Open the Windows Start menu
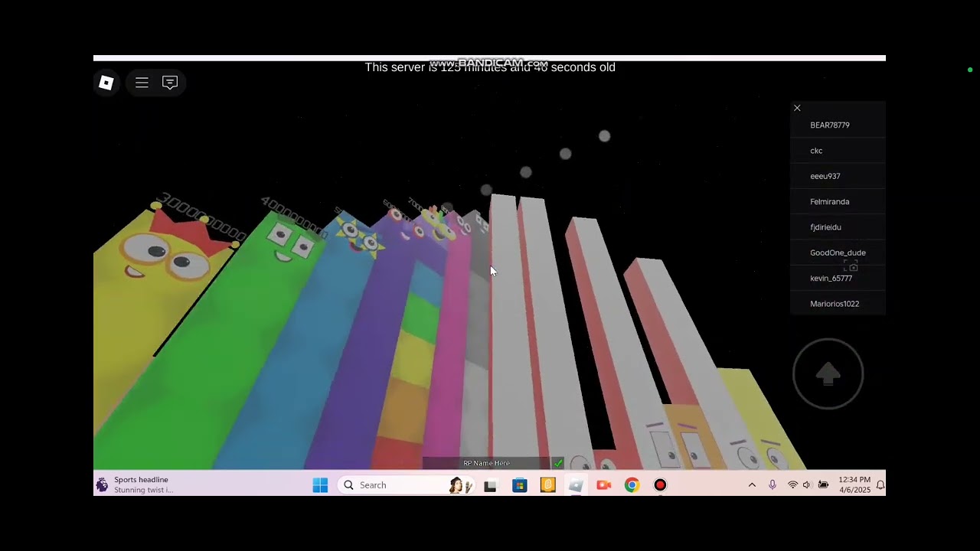This screenshot has height=551, width=980. tap(320, 485)
